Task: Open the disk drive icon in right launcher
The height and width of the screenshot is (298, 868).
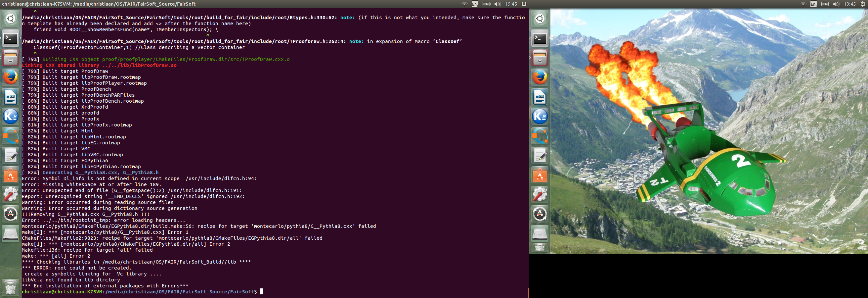Action: point(540,234)
